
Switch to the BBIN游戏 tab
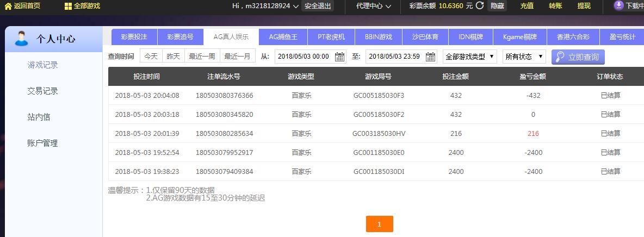pyautogui.click(x=379, y=37)
